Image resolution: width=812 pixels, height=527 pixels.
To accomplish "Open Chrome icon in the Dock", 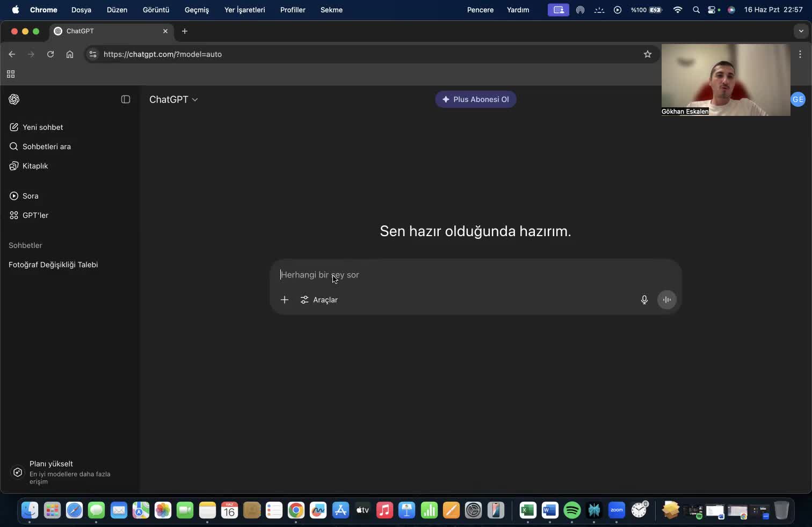I will 296,510.
